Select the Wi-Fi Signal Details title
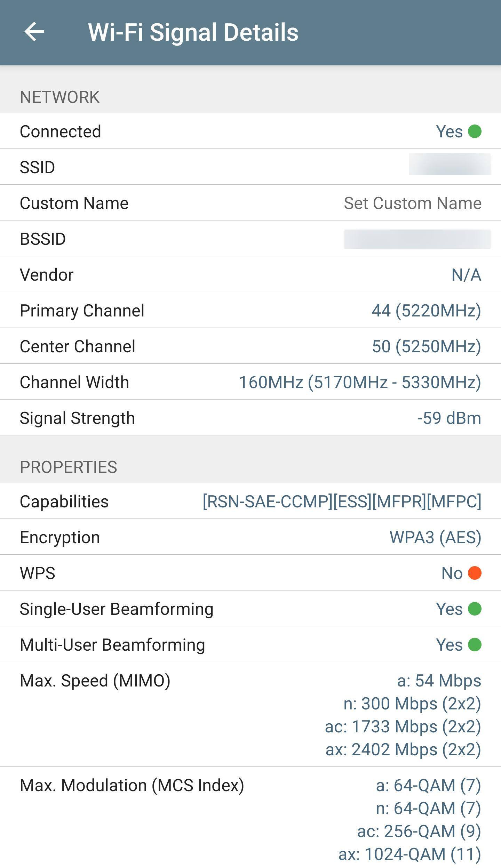The width and height of the screenshot is (501, 868). [193, 32]
